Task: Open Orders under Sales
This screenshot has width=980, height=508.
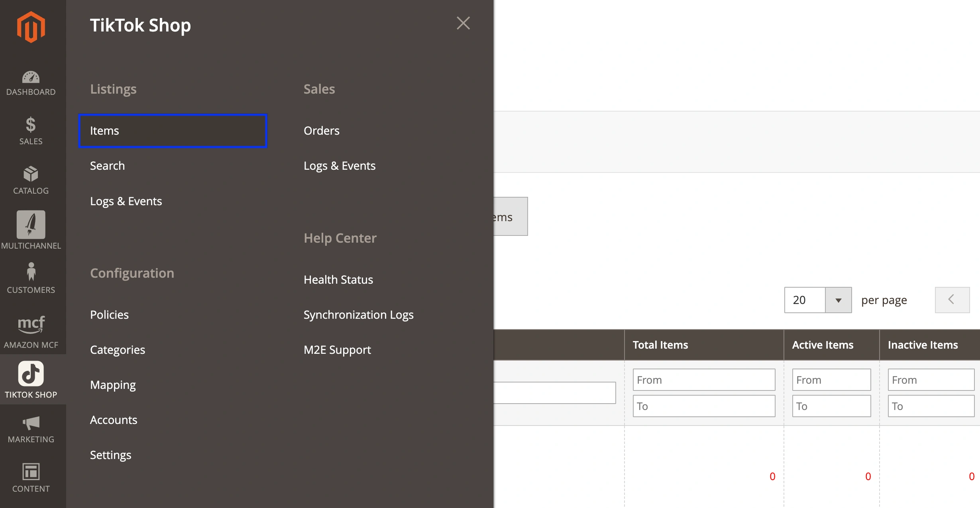Action: click(321, 131)
